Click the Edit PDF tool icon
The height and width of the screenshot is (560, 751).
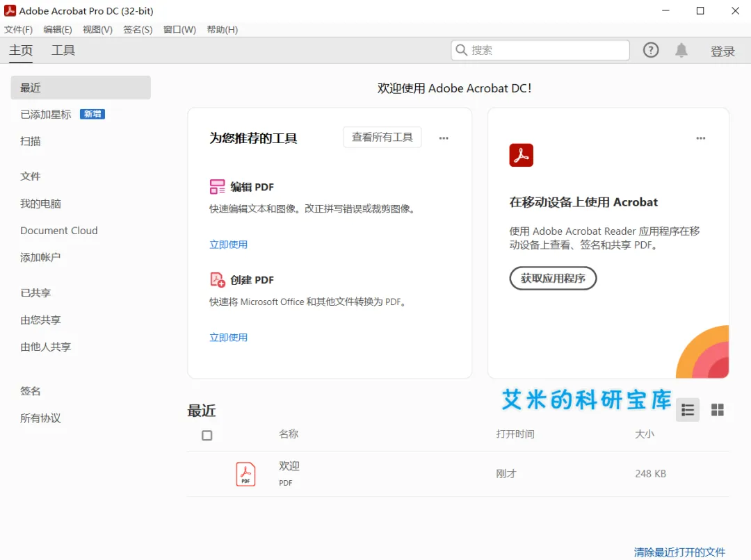click(x=217, y=187)
